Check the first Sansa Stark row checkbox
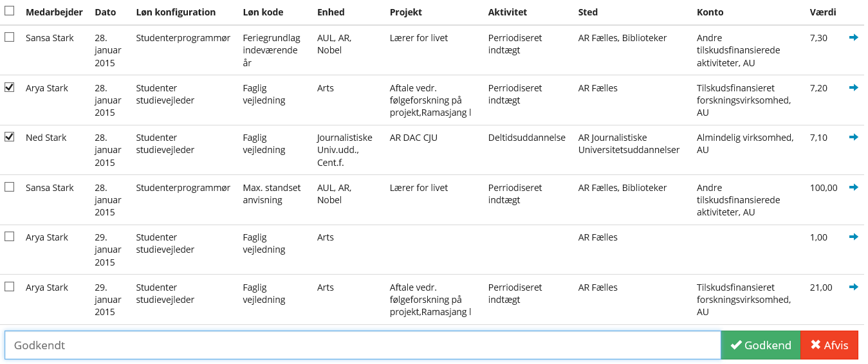868x364 pixels. [10, 37]
